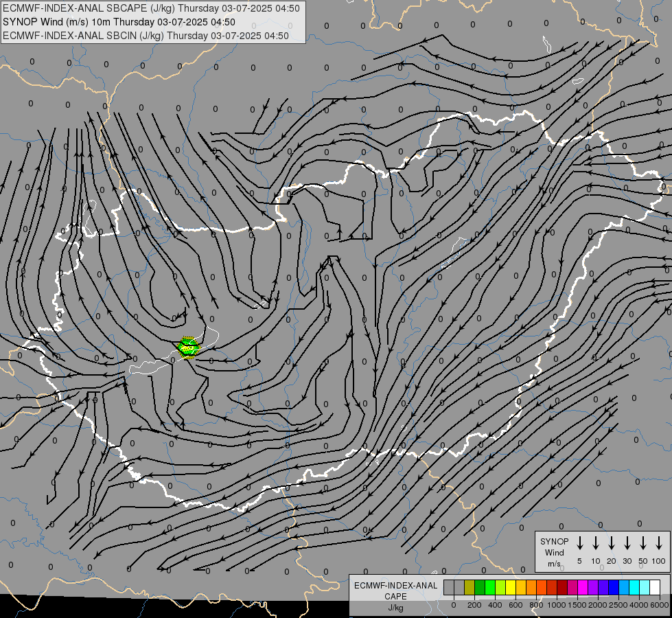Click the 1500 tick label in CAPE legend
Screen dimensions: 672x618
coord(577,605)
